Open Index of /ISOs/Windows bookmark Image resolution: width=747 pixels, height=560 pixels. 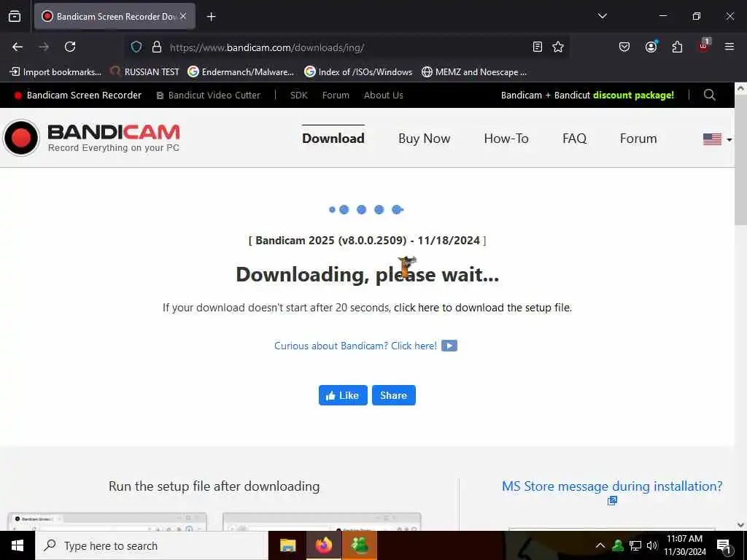click(358, 72)
